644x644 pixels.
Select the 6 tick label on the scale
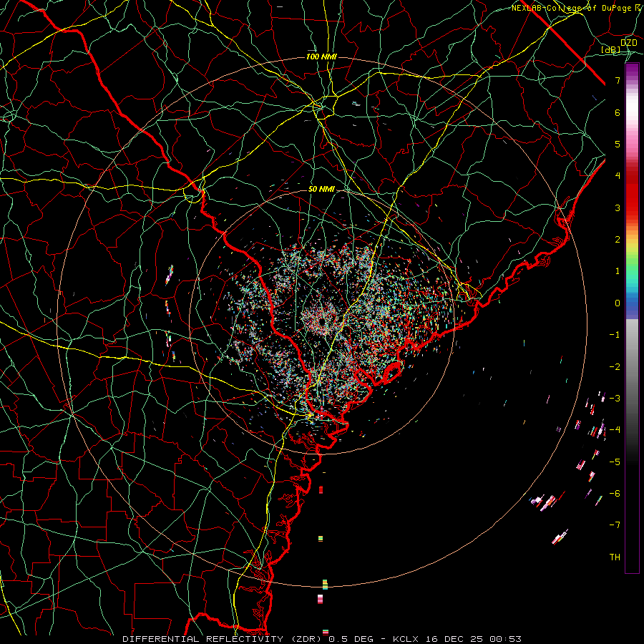click(618, 112)
